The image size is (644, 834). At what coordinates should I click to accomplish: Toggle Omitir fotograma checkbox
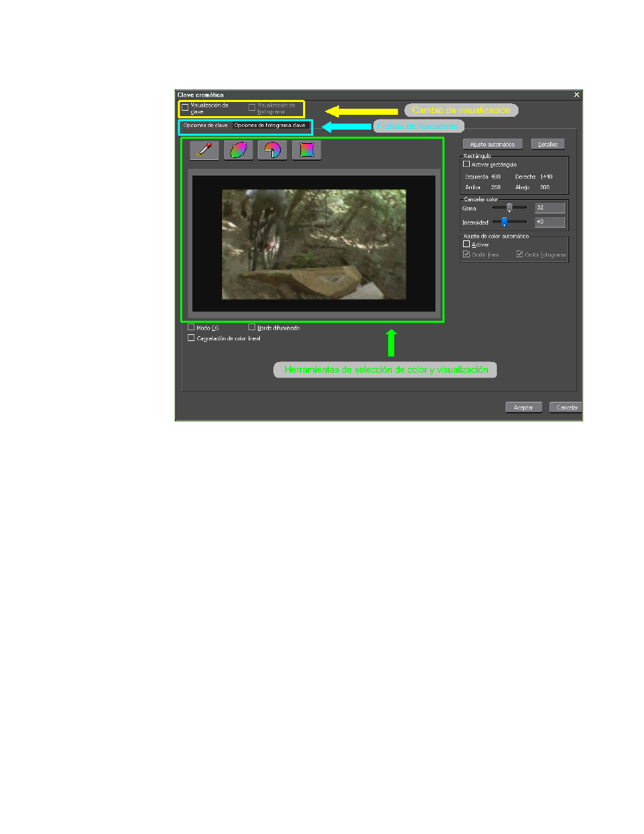point(520,255)
